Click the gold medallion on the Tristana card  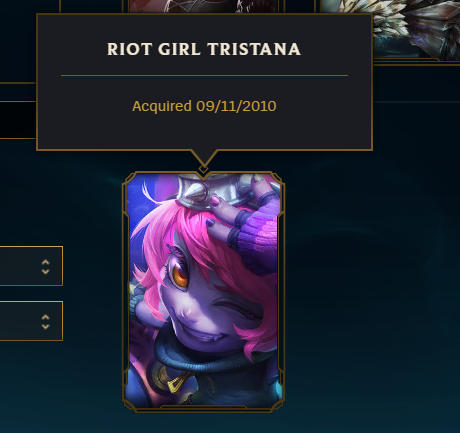tap(167, 377)
